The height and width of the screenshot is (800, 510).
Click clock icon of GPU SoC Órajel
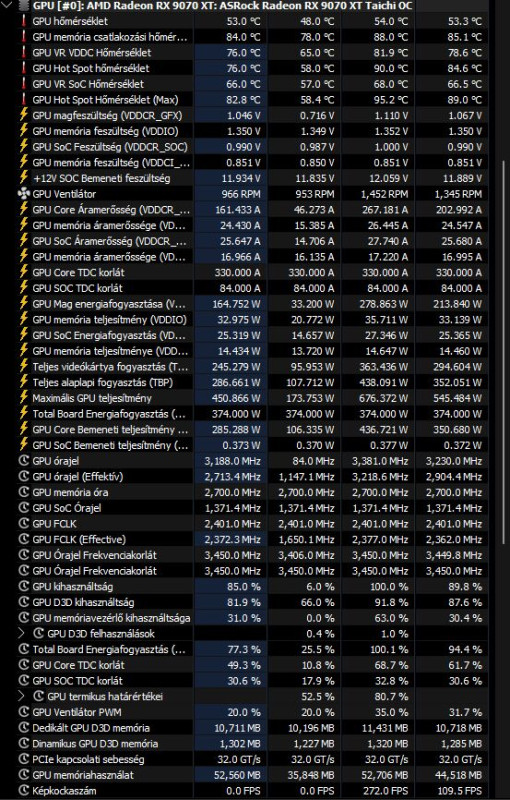click(23, 508)
